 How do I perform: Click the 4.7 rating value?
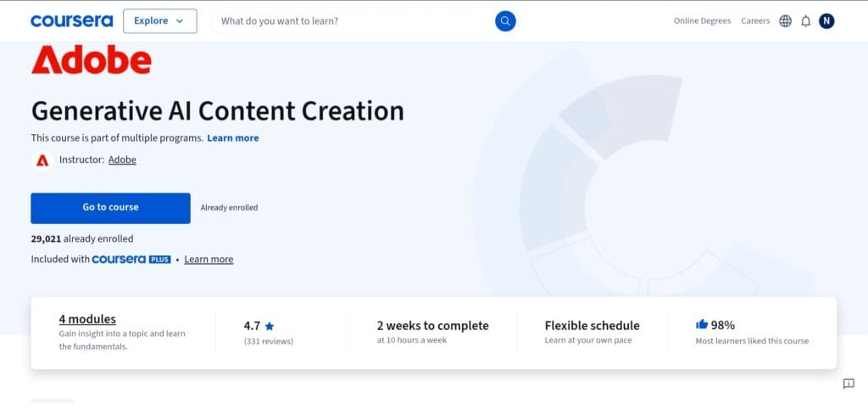252,326
